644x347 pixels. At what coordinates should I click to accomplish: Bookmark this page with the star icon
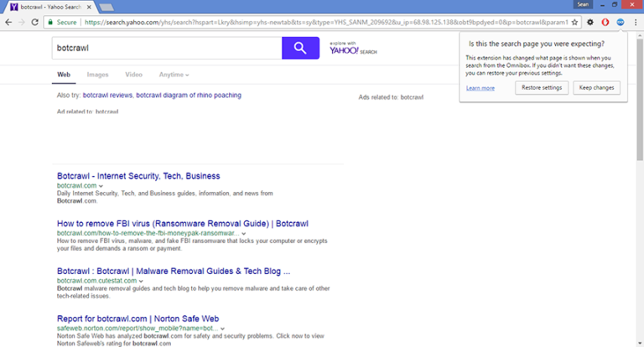(x=574, y=22)
